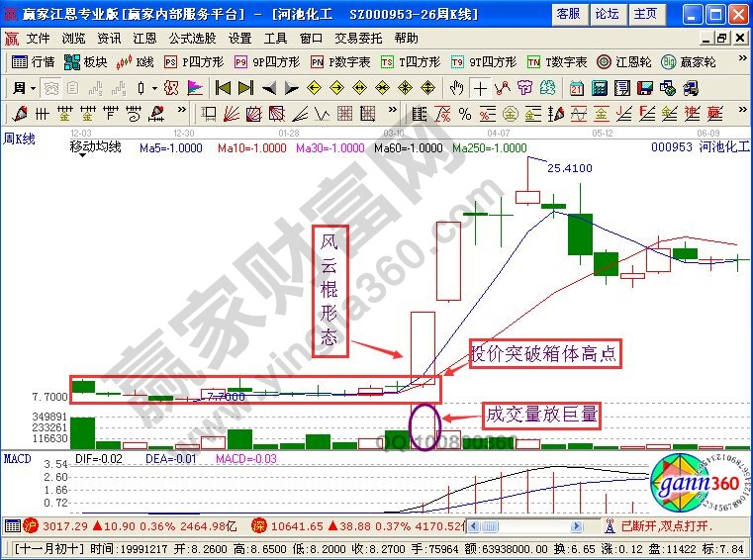Click the 主页 homepage button

pos(645,14)
